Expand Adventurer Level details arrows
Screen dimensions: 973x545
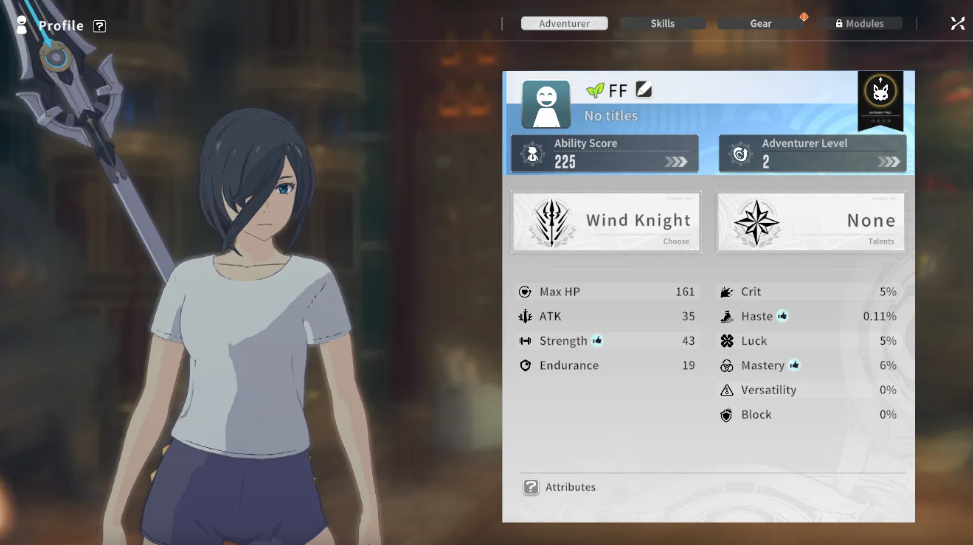(889, 162)
